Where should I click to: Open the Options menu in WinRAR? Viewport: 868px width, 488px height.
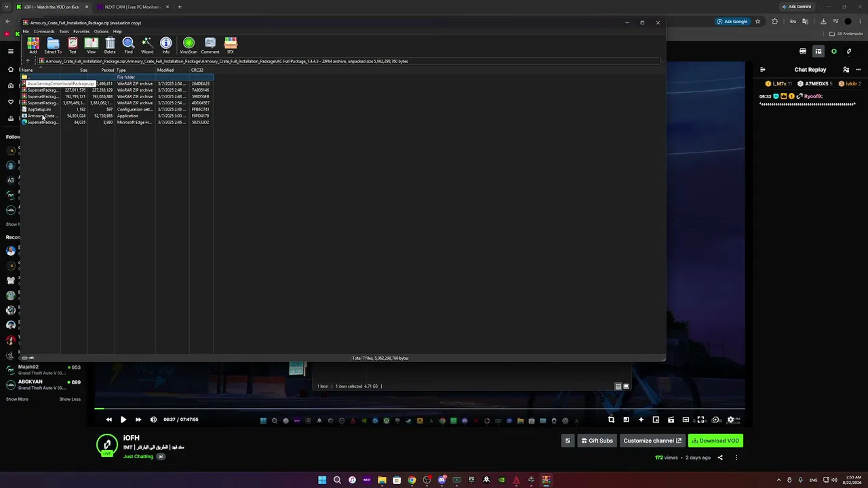click(x=101, y=31)
